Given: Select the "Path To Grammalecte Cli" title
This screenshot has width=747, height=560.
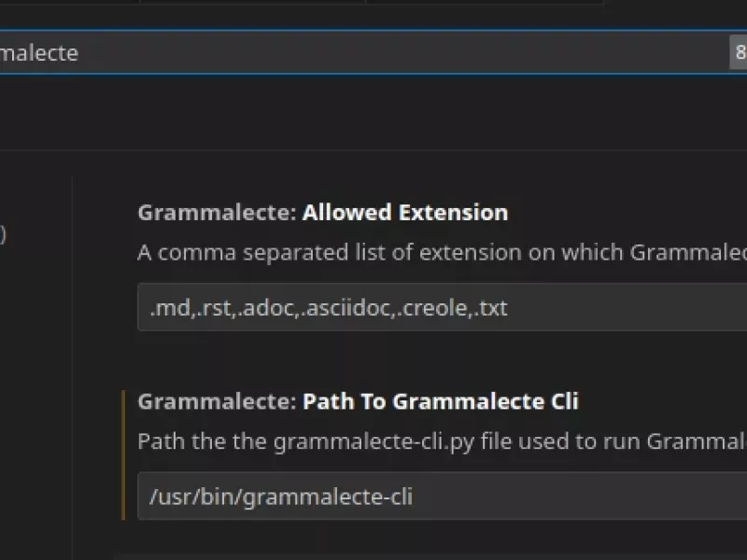Looking at the screenshot, I should tap(441, 401).
